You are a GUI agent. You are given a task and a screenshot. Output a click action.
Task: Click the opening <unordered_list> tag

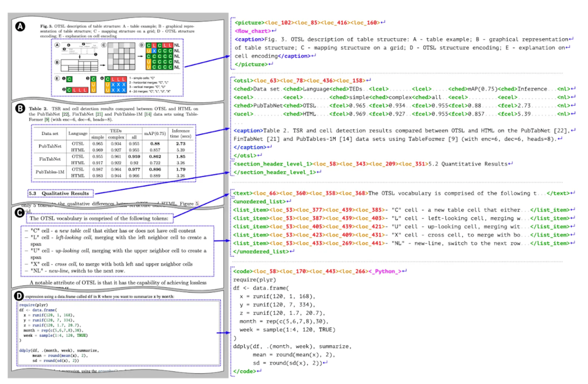(x=259, y=201)
